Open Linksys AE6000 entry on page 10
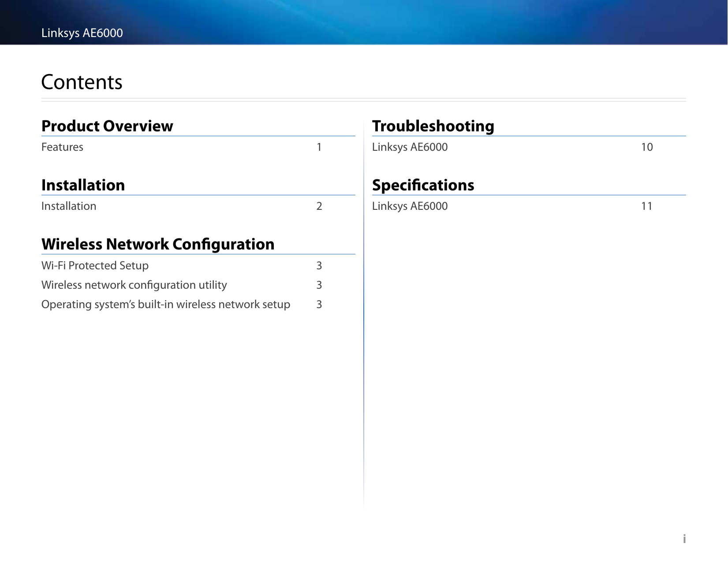Screen dimensions: 728x562 tap(410, 147)
